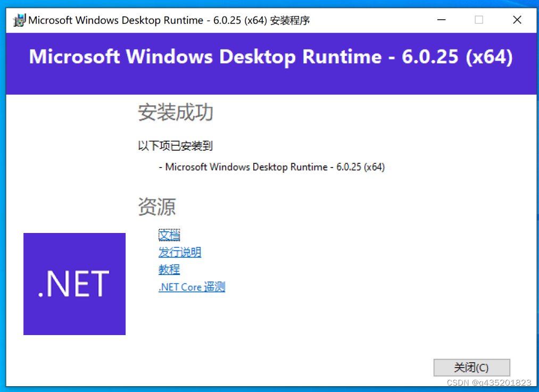Minimize the installer window
Image resolution: width=539 pixels, height=392 pixels.
click(x=442, y=20)
